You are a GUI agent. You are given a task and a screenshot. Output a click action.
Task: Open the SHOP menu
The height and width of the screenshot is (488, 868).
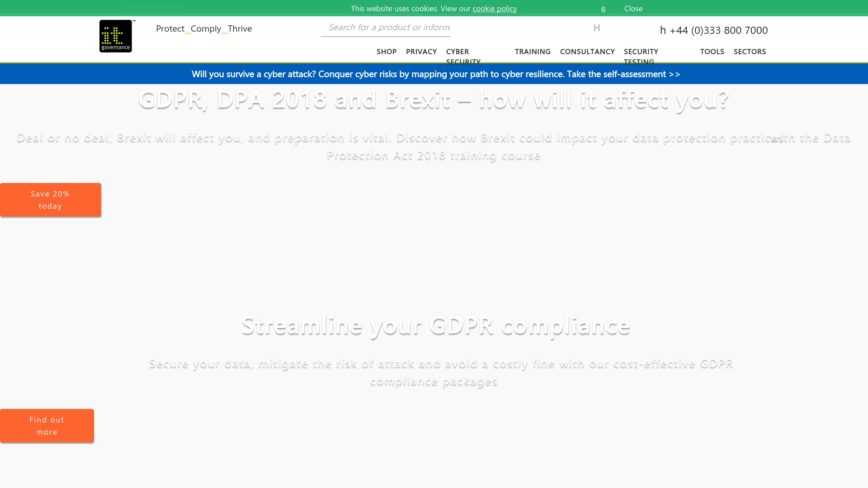tap(387, 52)
